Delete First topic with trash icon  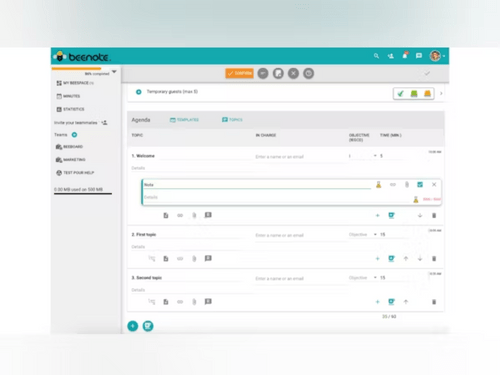434,258
